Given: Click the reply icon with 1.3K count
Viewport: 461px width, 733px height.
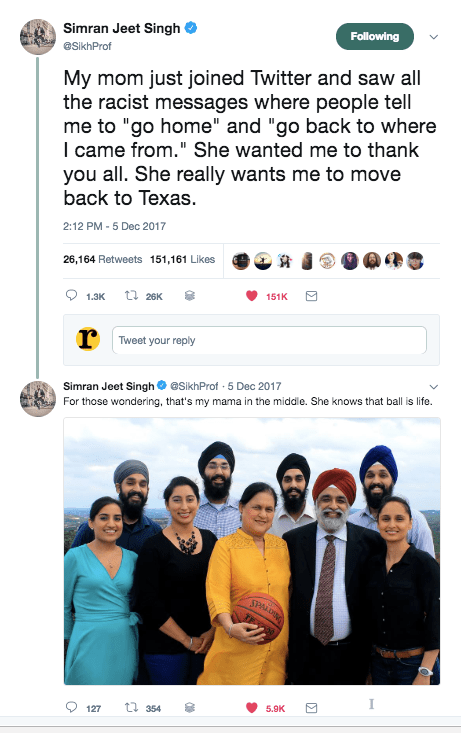Looking at the screenshot, I should [x=71, y=295].
